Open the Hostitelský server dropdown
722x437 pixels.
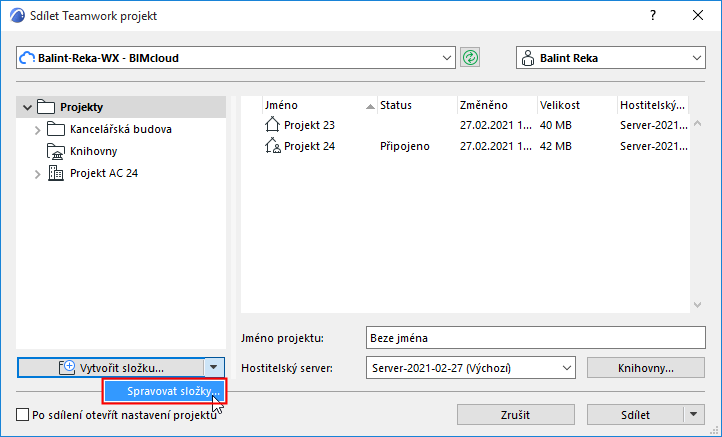(x=566, y=368)
